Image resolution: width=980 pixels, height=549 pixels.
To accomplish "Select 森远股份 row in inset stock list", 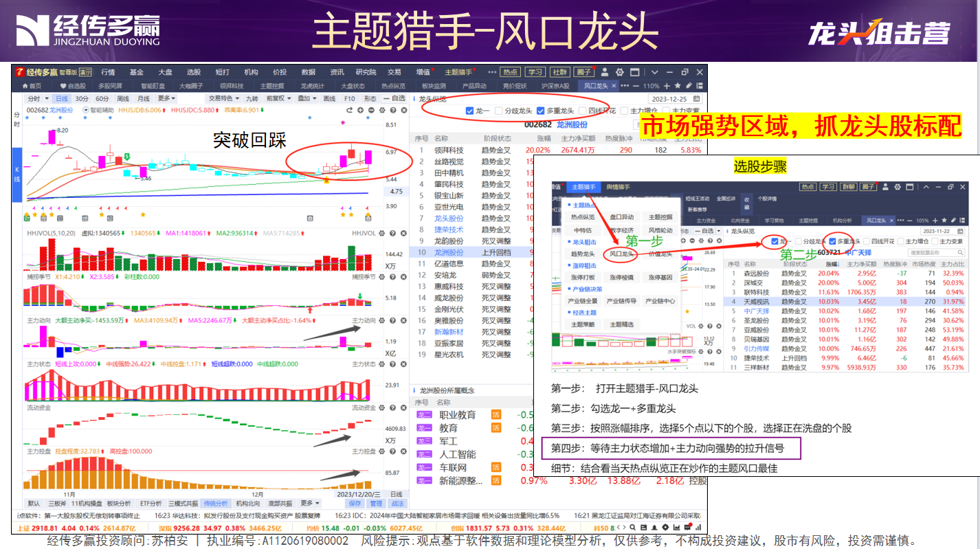I will pyautogui.click(x=847, y=273).
